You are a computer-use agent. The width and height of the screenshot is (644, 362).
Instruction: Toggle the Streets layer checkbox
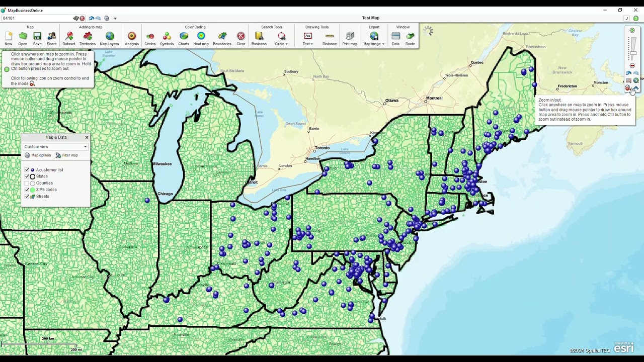[x=27, y=197]
